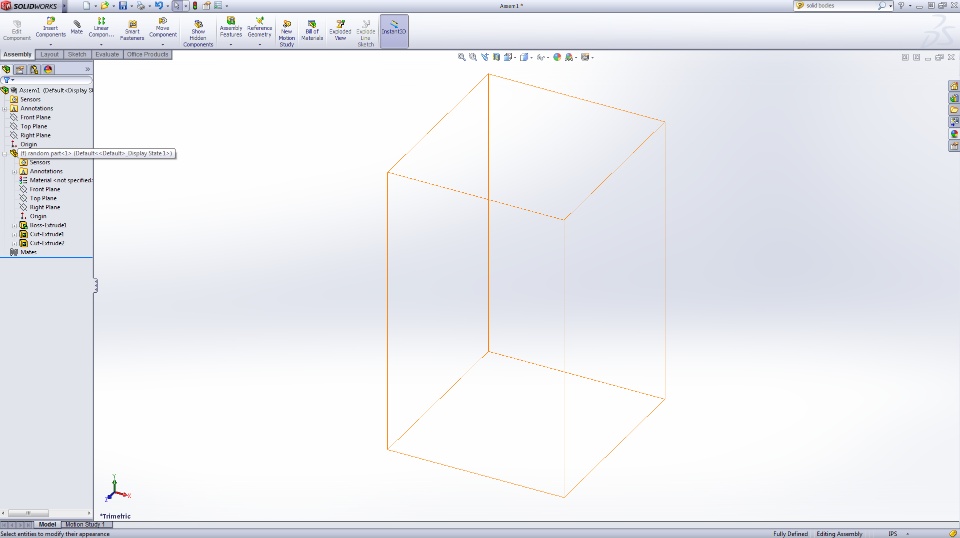Switch to the Sketch tab

pyautogui.click(x=77, y=54)
